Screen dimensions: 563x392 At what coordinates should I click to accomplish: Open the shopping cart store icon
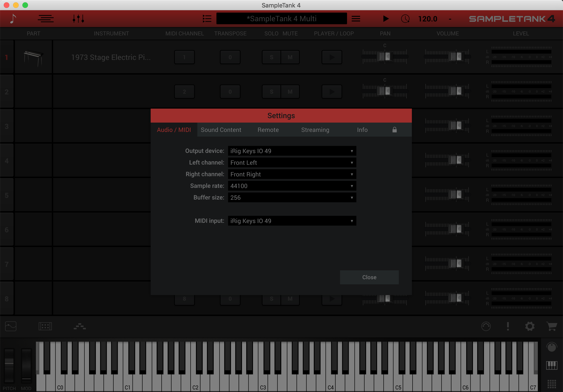tap(552, 326)
